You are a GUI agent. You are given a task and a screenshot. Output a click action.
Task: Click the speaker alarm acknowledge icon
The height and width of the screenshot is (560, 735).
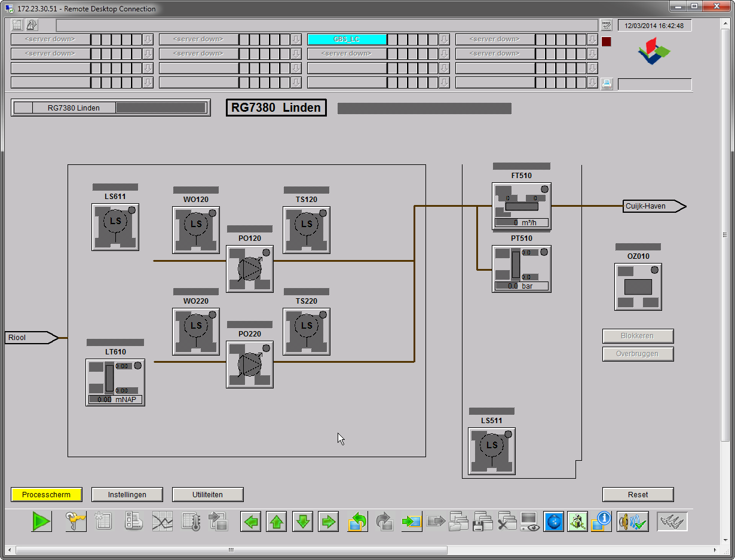click(632, 522)
